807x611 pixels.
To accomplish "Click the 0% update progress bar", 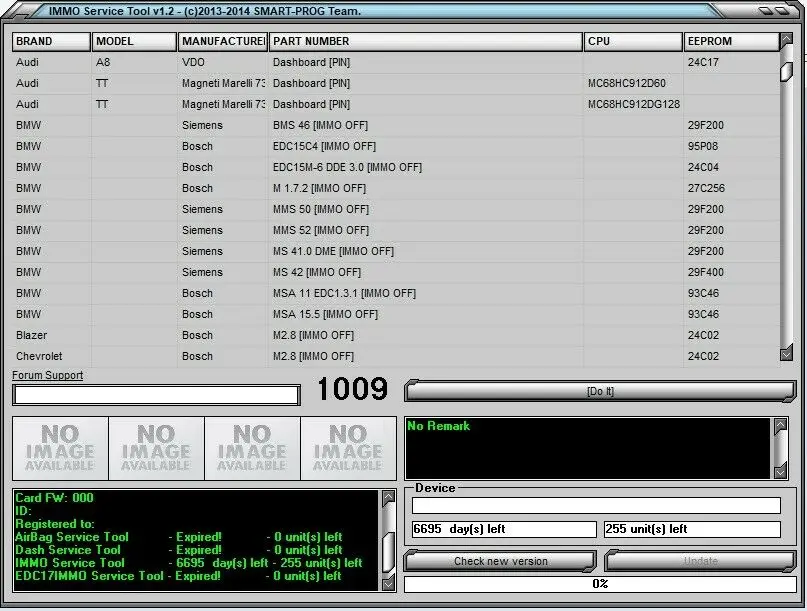I will [600, 584].
